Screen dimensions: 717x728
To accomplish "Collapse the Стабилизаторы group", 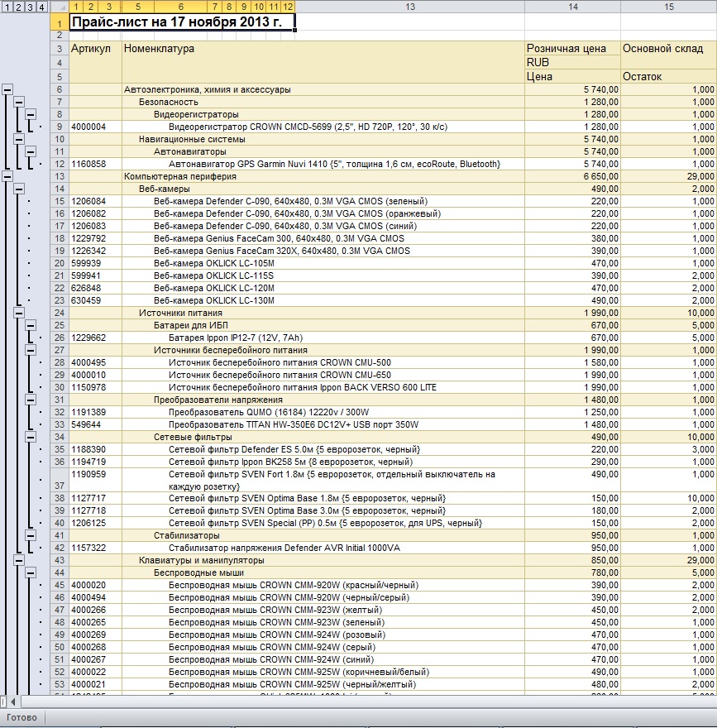I will point(31,535).
